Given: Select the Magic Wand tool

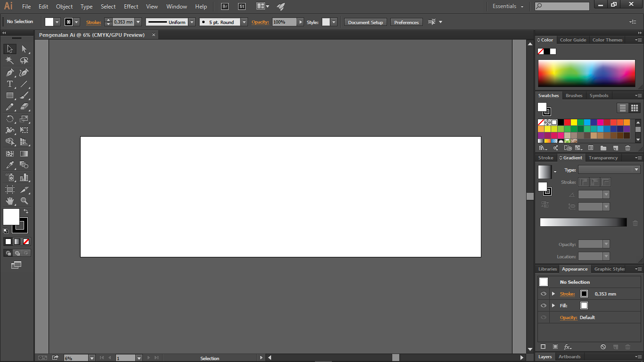Looking at the screenshot, I should 10,60.
